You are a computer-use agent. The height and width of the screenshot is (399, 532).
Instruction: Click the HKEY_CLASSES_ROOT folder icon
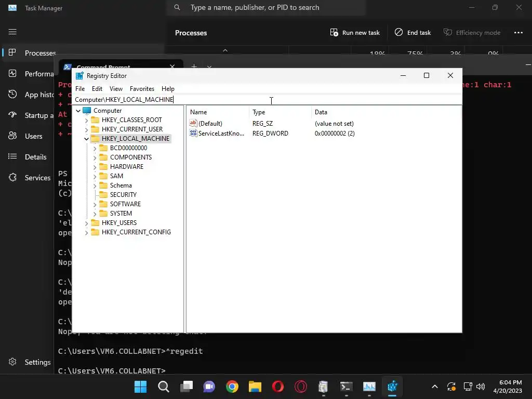point(95,120)
